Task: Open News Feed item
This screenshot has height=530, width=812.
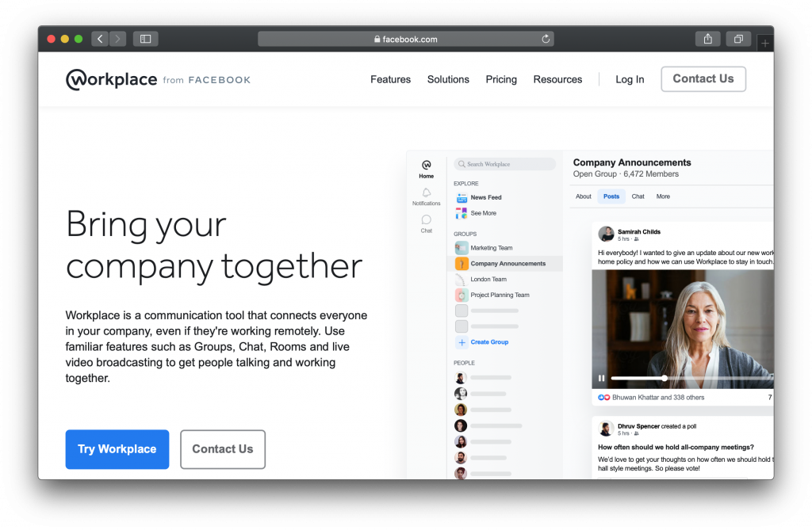Action: 486,197
